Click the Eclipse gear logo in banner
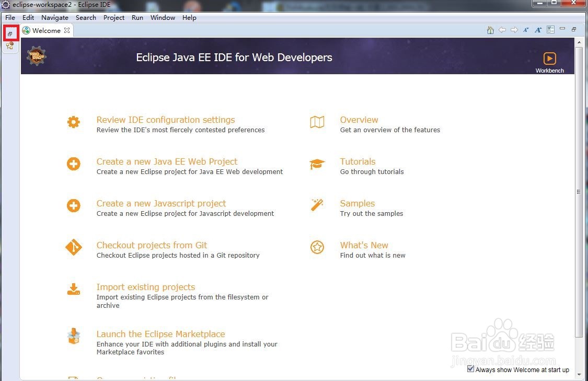This screenshot has height=381, width=588. tap(37, 56)
